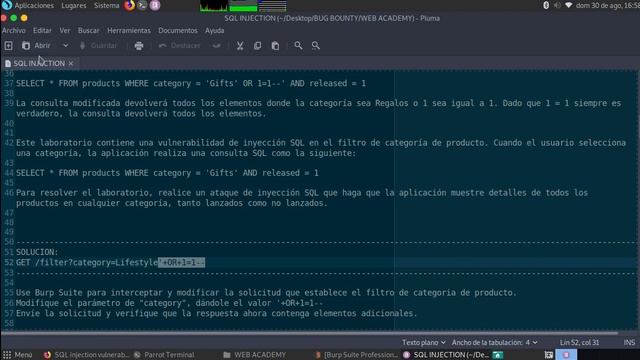Click the volume tray icon
Image resolution: width=640 pixels, height=360 pixels.
(557, 5)
